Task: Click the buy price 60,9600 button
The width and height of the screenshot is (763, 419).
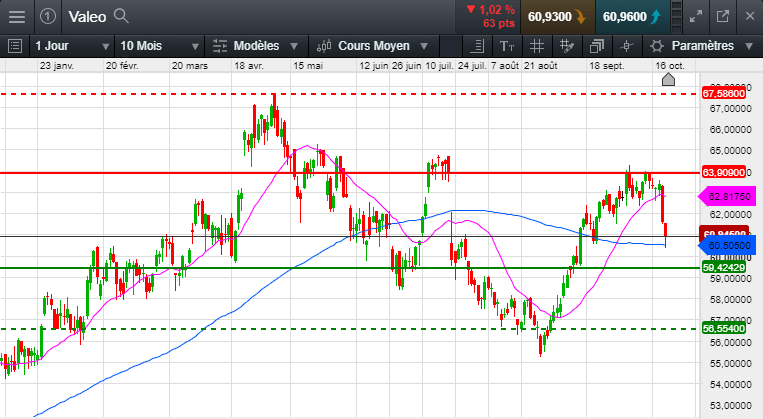Action: click(631, 16)
